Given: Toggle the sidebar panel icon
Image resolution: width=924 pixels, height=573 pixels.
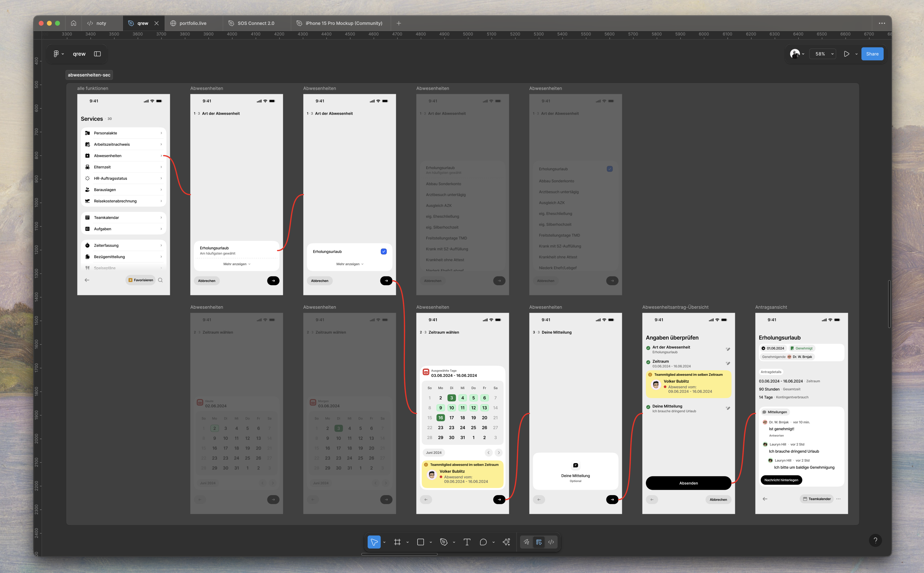Looking at the screenshot, I should click(x=97, y=54).
